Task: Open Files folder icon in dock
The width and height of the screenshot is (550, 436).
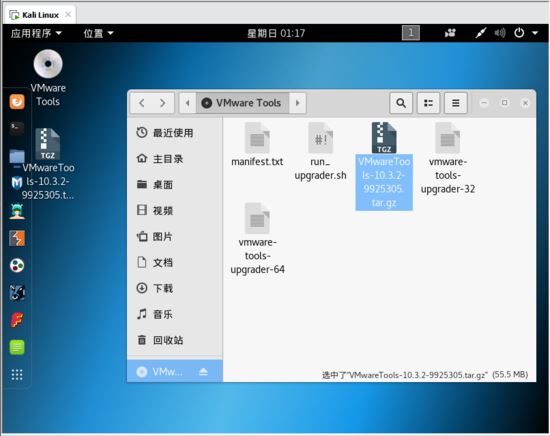Action: point(17,156)
